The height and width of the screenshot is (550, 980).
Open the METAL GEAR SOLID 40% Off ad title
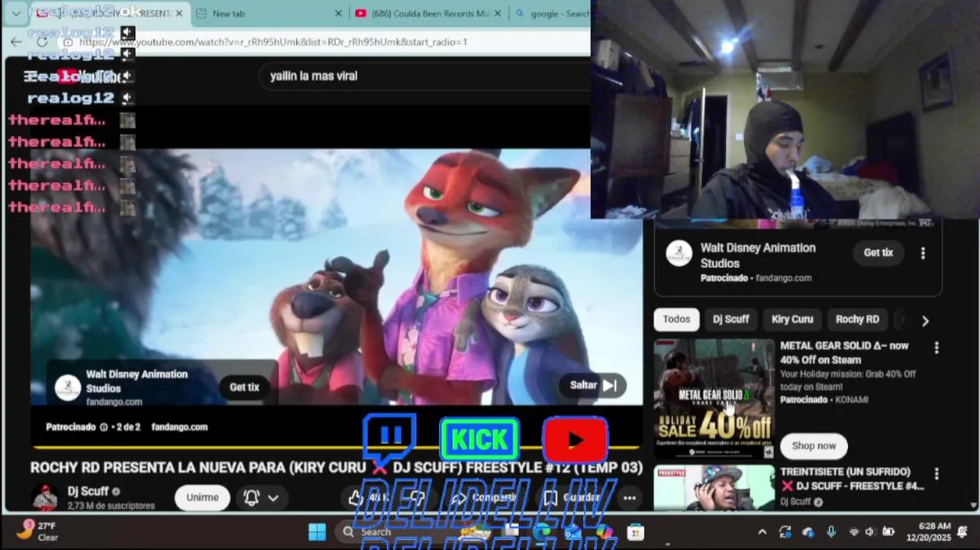[x=844, y=353]
